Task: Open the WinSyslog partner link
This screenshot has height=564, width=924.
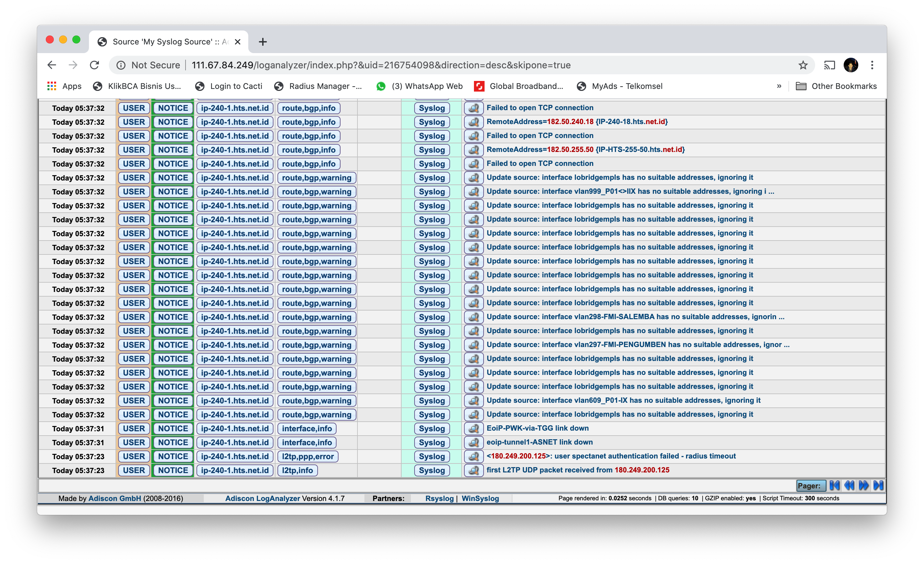Action: point(480,498)
